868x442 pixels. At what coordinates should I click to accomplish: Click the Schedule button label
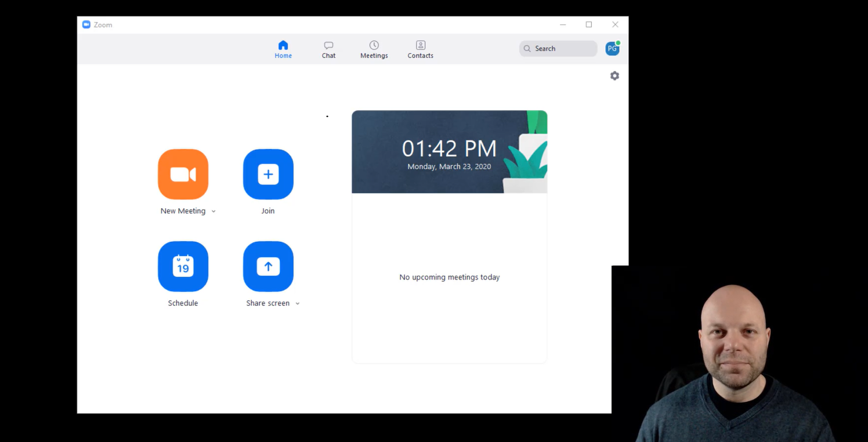[x=183, y=303]
